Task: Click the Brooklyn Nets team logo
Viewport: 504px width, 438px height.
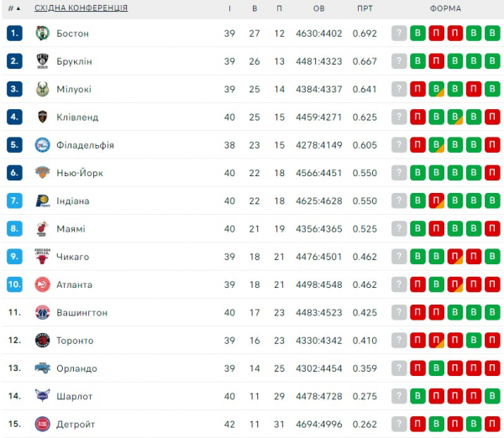Action: (x=43, y=61)
